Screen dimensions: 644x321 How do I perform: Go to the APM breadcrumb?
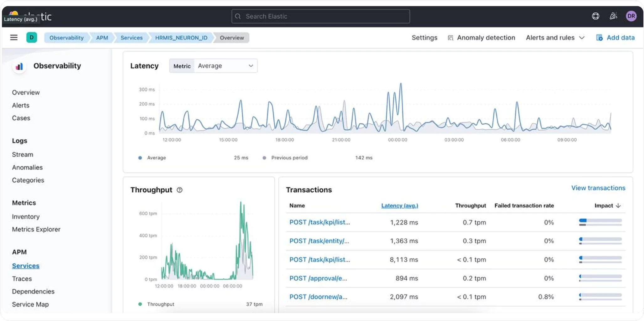(x=102, y=38)
